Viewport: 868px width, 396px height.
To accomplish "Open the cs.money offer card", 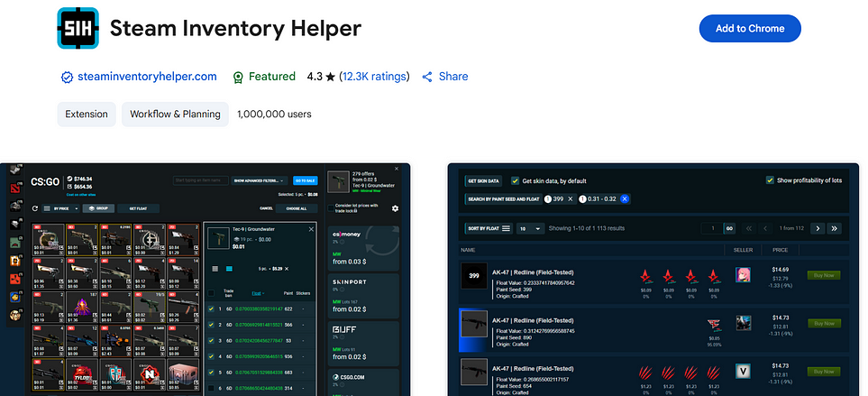I will (362, 248).
